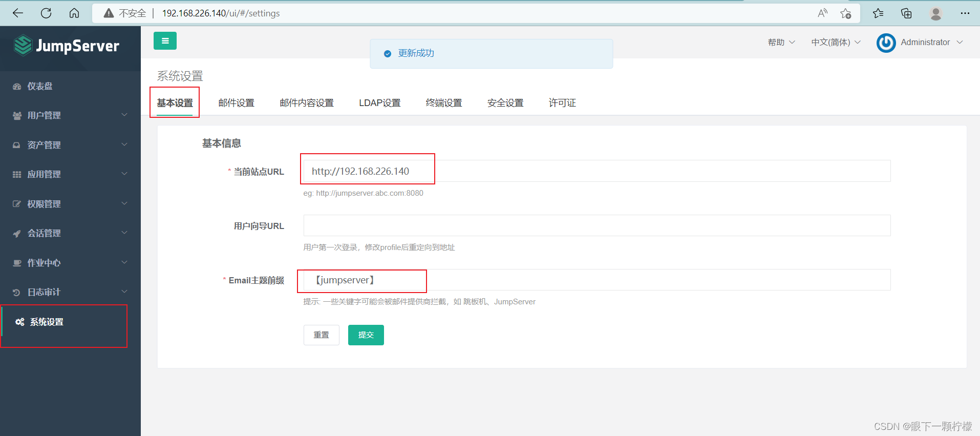Click the Administrator power avatar icon
The height and width of the screenshot is (436, 980).
(886, 43)
